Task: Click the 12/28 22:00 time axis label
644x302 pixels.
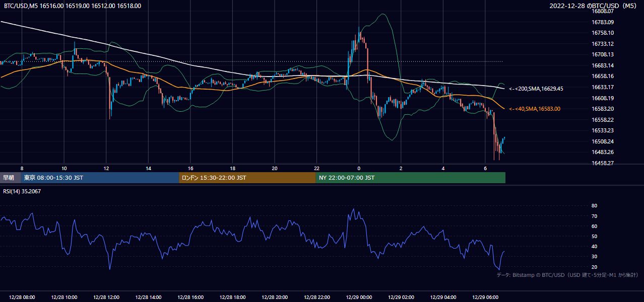Action: click(x=316, y=297)
